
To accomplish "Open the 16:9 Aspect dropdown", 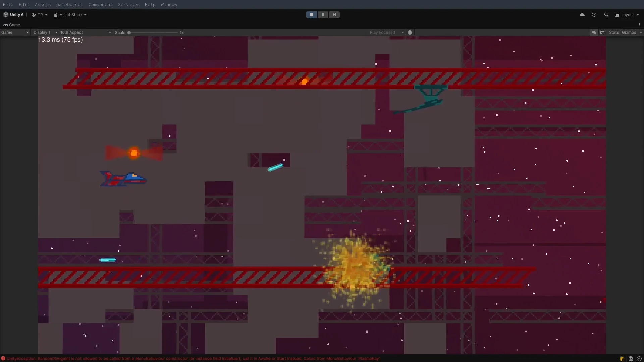I will (x=85, y=32).
